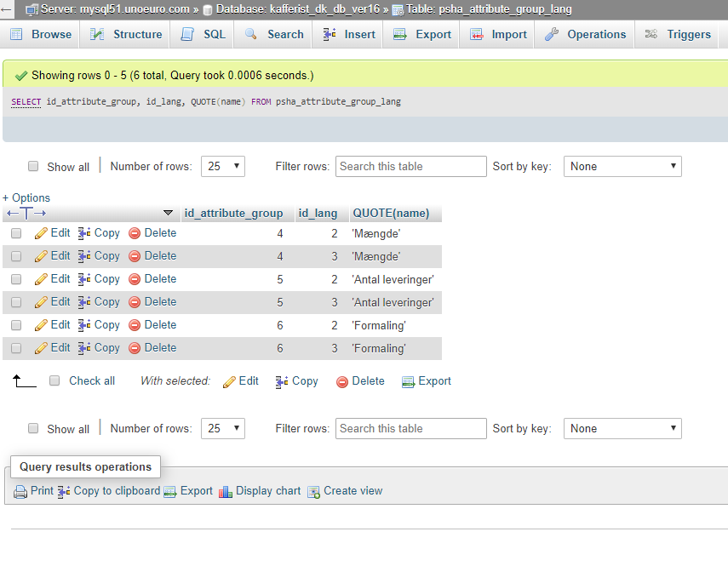
Task: Click the Copy icon for Mængde id_lang 2
Action: [84, 233]
